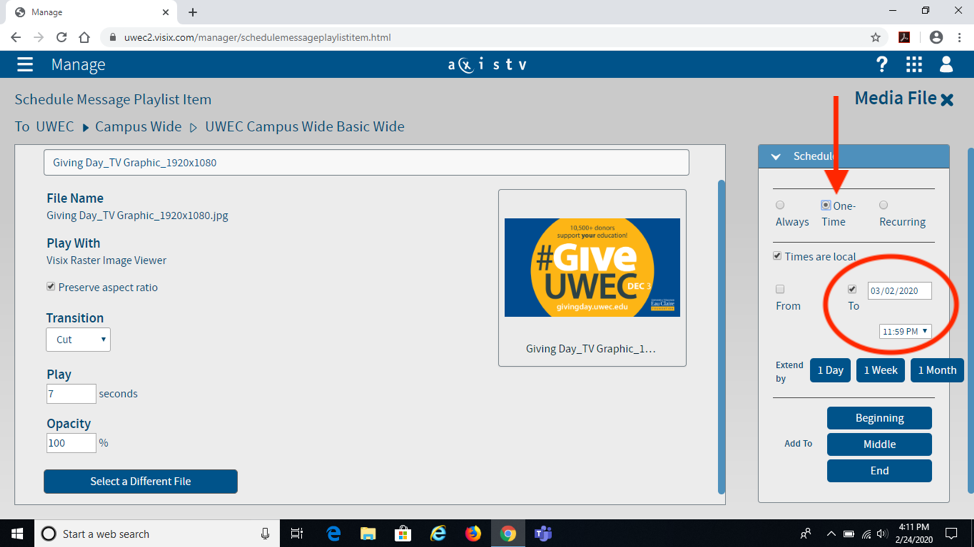Click the Play seconds input field
The height and width of the screenshot is (547, 974).
click(71, 394)
